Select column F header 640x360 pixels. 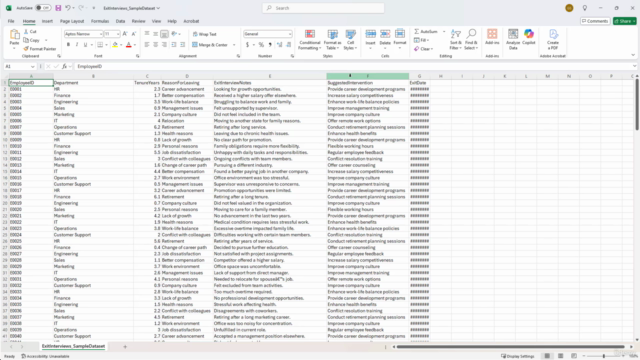(367, 76)
